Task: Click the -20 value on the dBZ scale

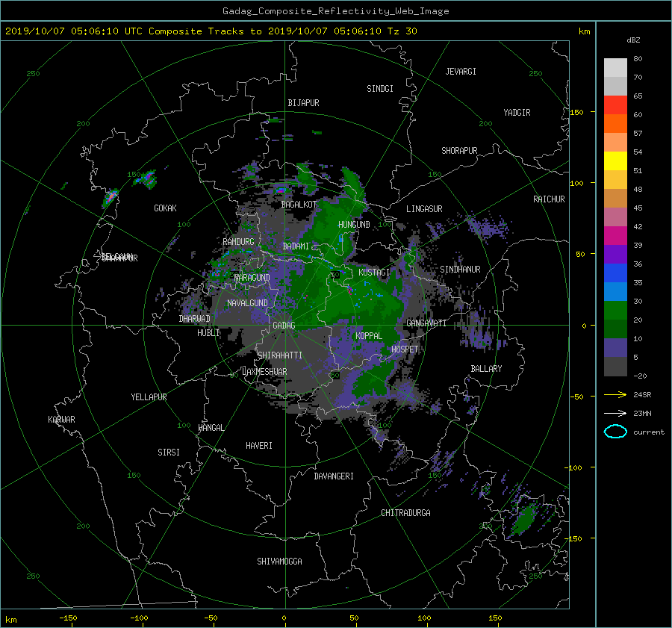Action: 640,376
